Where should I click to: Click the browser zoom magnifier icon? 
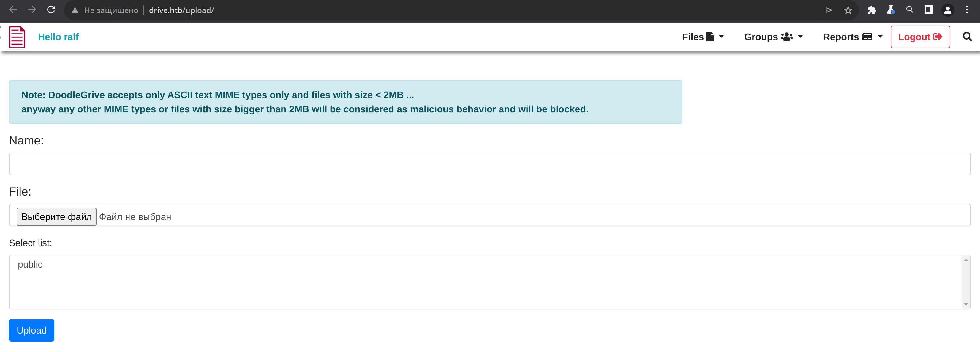[910, 10]
